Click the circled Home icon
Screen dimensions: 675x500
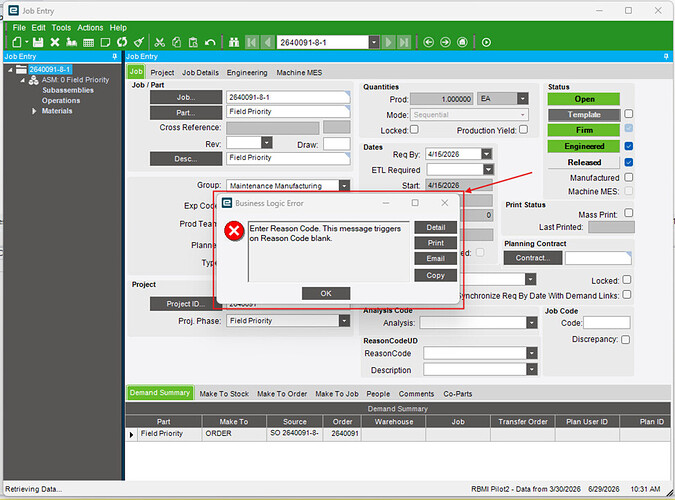(462, 42)
